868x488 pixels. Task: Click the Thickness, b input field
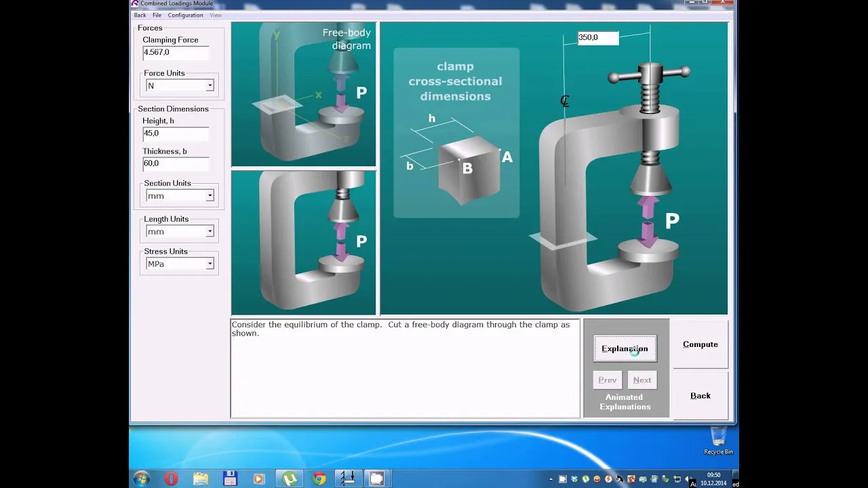point(175,163)
